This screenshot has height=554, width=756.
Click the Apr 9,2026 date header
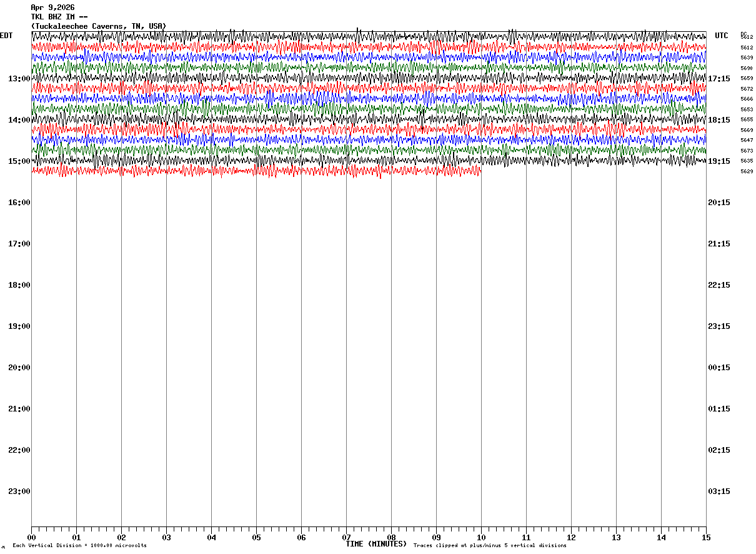(x=52, y=8)
